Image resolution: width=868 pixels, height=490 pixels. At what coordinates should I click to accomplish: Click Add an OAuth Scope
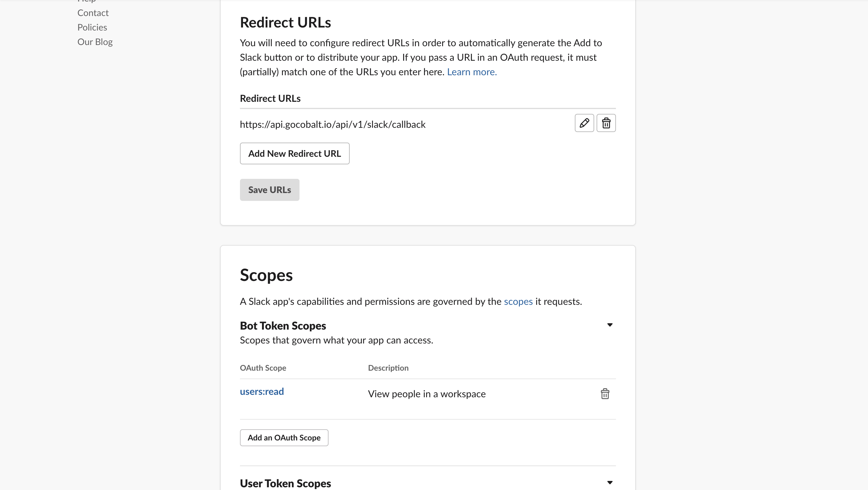click(284, 437)
